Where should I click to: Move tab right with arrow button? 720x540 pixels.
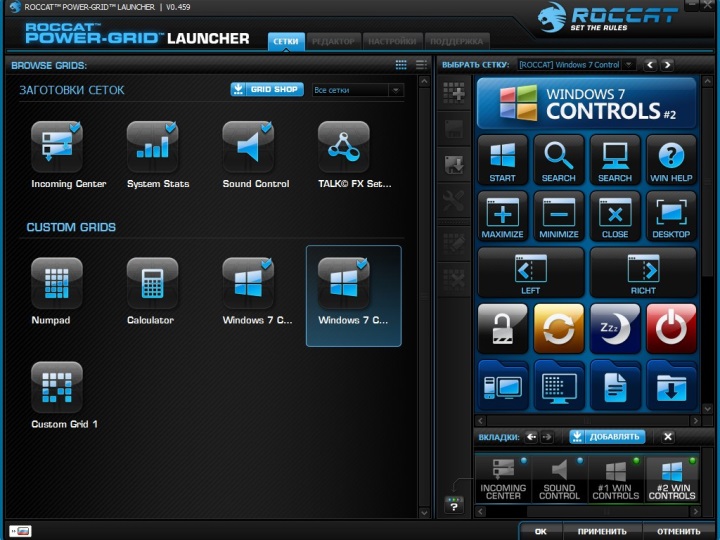547,437
